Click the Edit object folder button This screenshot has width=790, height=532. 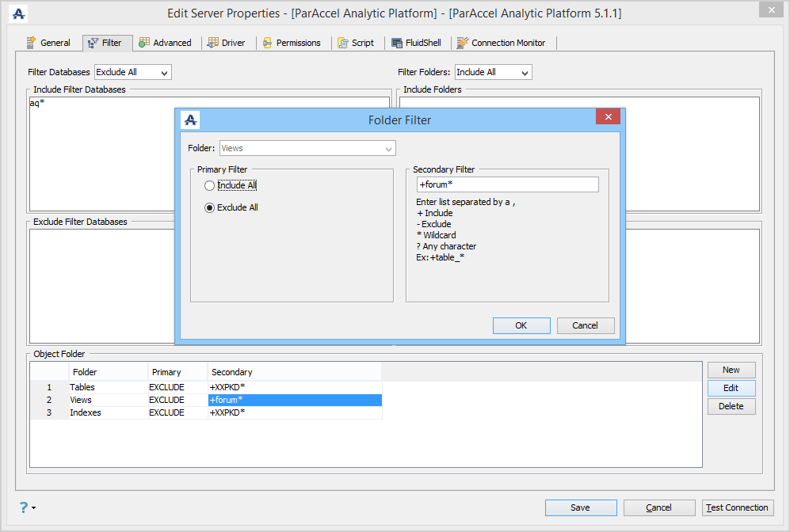point(731,388)
